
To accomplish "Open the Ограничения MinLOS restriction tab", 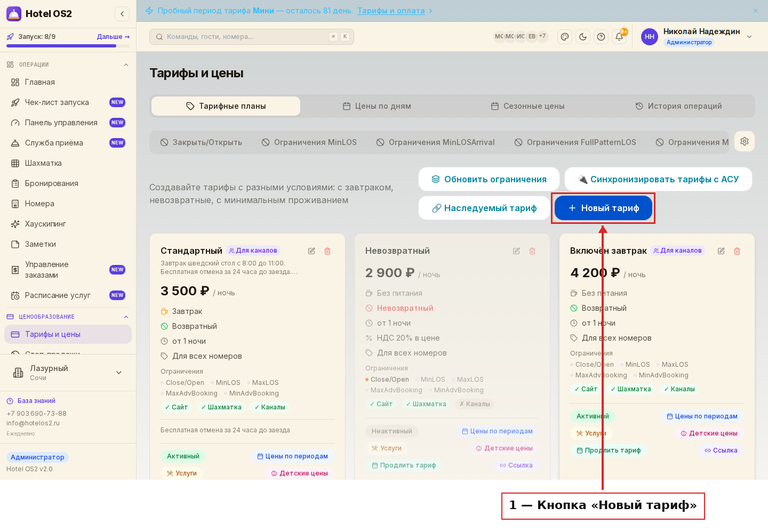I will pyautogui.click(x=309, y=142).
